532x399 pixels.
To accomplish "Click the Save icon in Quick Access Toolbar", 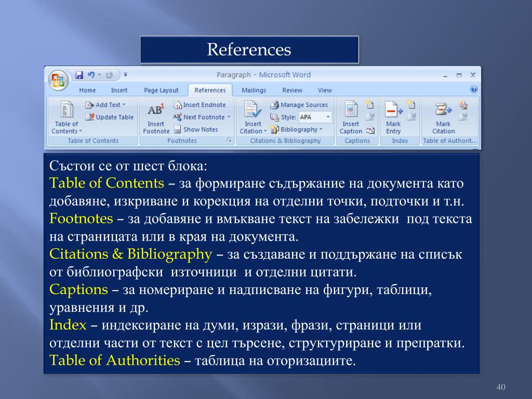I will [79, 75].
